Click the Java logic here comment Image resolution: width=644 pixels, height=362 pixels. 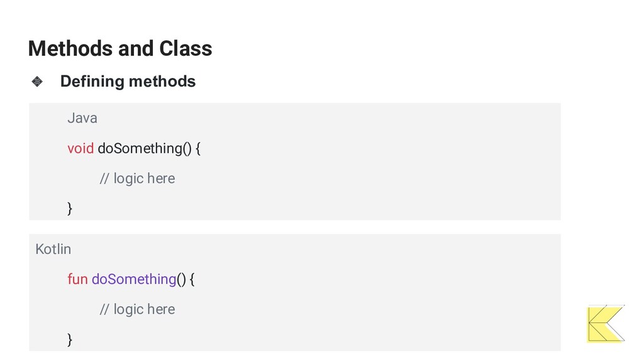tap(137, 178)
